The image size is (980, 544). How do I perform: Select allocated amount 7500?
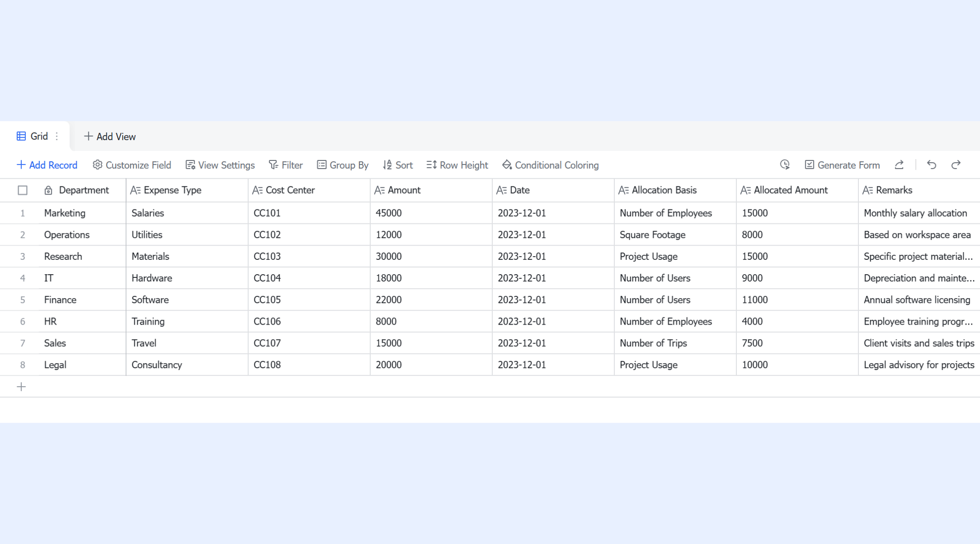(797, 343)
